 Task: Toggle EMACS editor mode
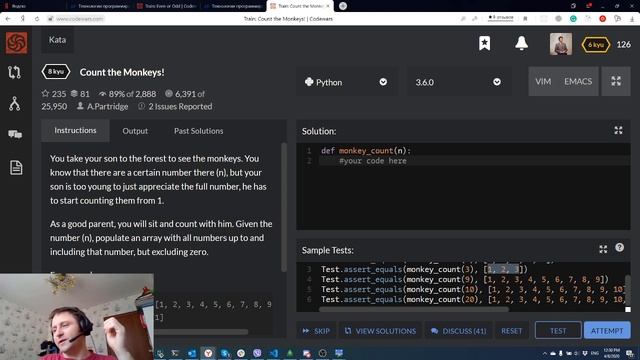coord(578,81)
